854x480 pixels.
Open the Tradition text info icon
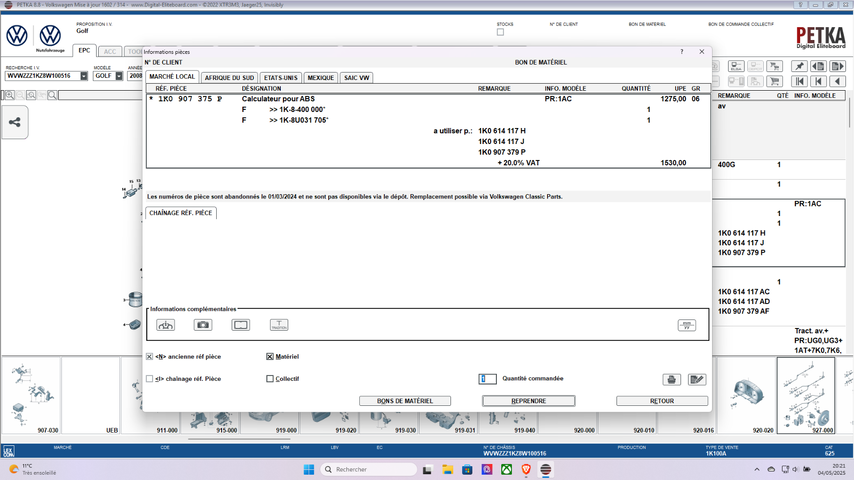pos(279,325)
